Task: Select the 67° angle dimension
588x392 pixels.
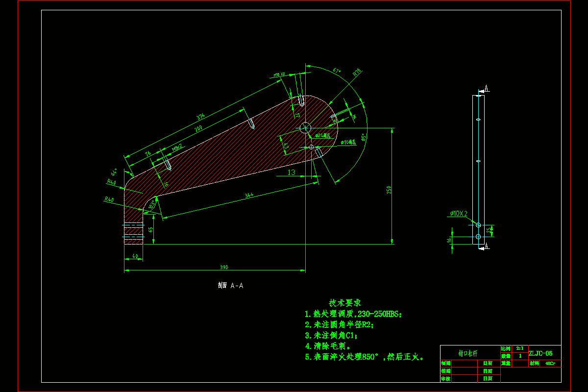Action: pyautogui.click(x=337, y=71)
